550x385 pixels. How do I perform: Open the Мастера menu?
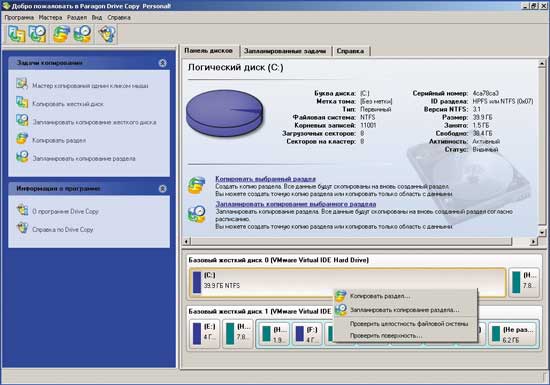coord(50,17)
